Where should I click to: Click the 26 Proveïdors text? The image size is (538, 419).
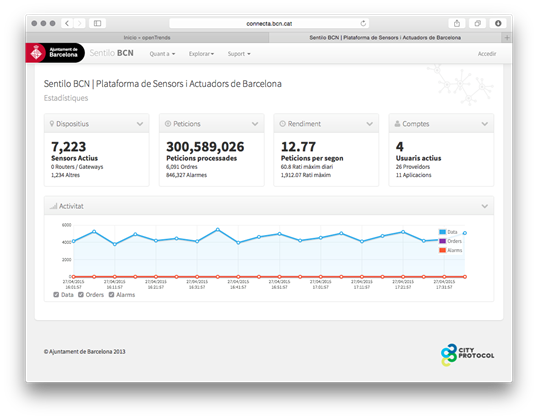coord(413,167)
